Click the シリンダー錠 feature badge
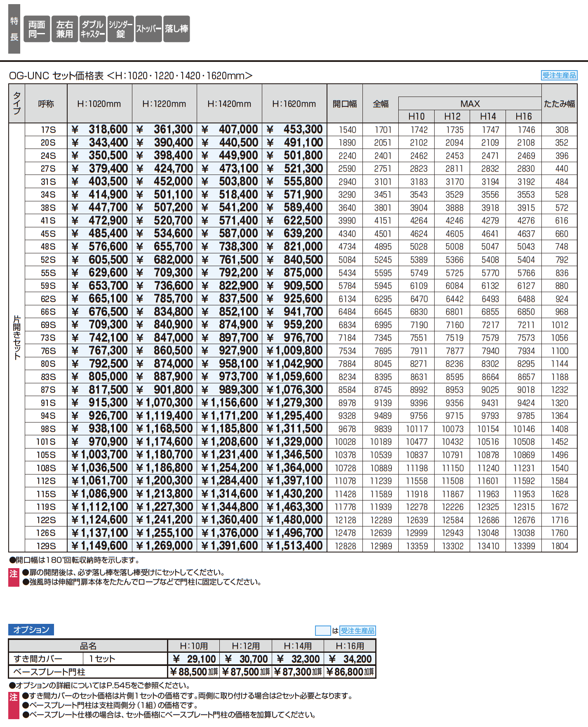Screen dimensions: 588x727 coord(121,29)
